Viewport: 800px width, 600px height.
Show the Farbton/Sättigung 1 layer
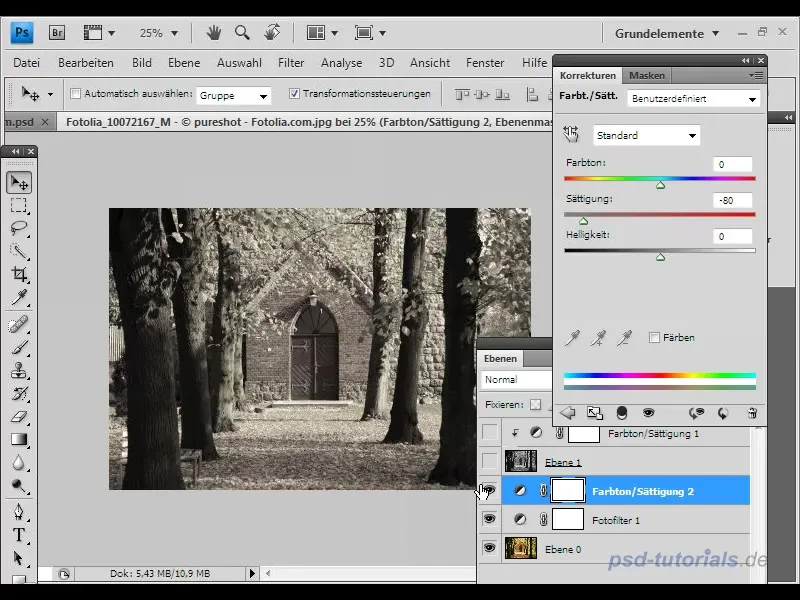pos(489,432)
